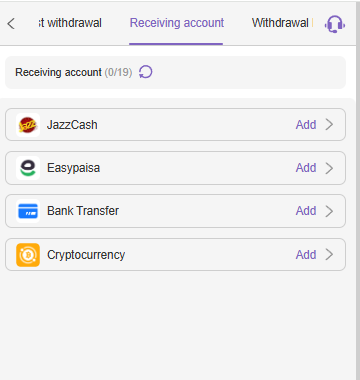Switch to the Withdrawal tab on right
This screenshot has width=360, height=380.
coord(282,23)
